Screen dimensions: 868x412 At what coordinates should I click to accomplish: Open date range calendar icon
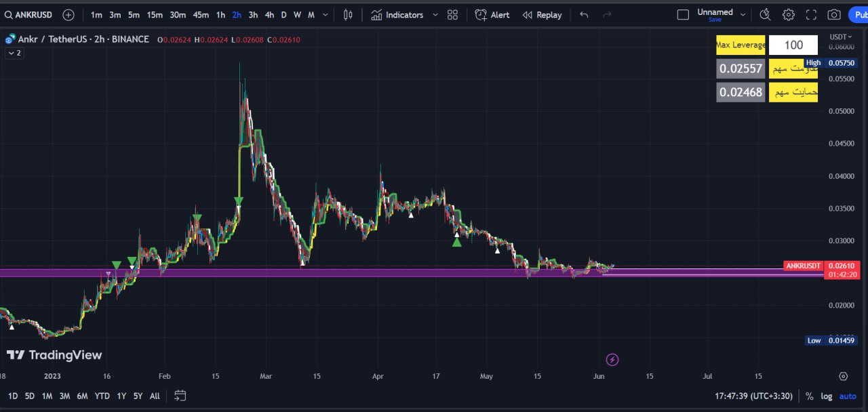(x=180, y=396)
